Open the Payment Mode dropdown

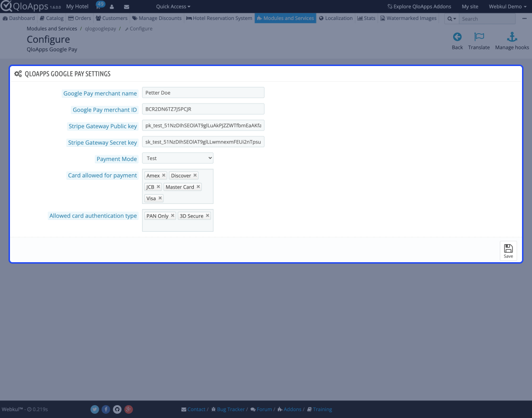coord(178,158)
